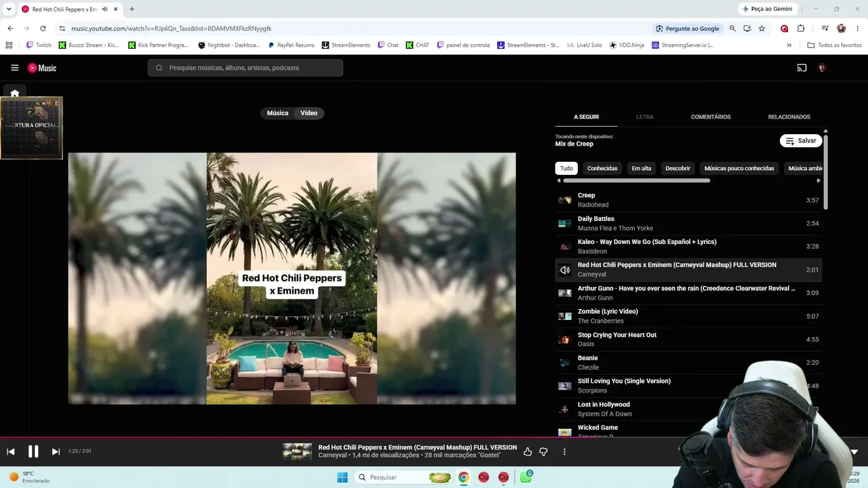Open the mini thumbnail overlay at top left

click(x=31, y=128)
